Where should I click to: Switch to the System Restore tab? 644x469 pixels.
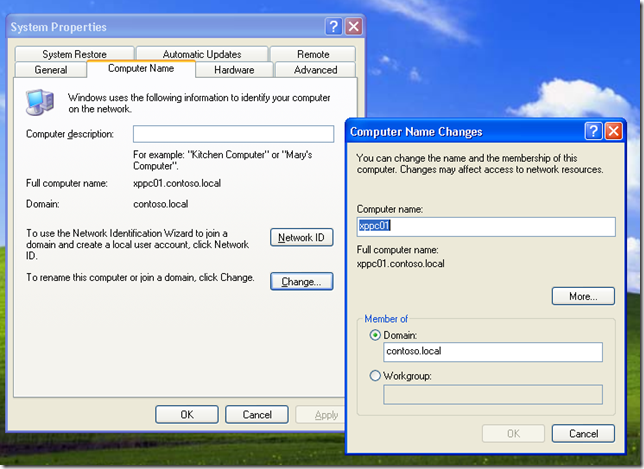pyautogui.click(x=74, y=54)
